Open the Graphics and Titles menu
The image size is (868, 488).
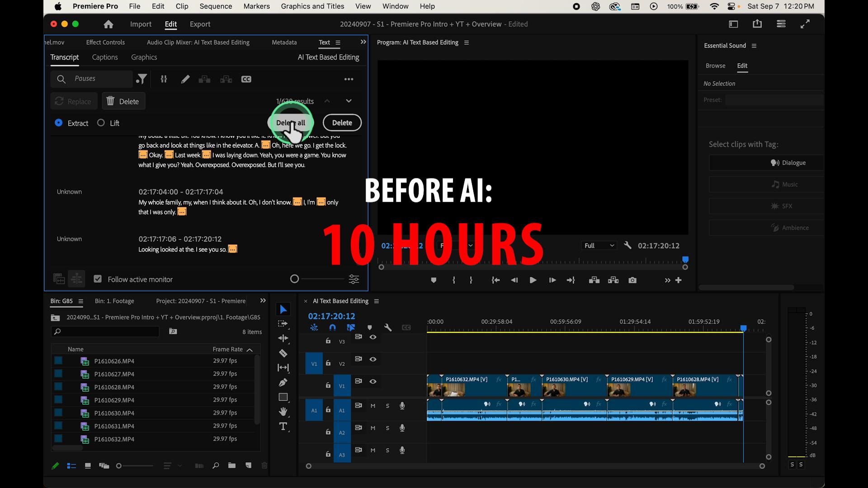312,6
